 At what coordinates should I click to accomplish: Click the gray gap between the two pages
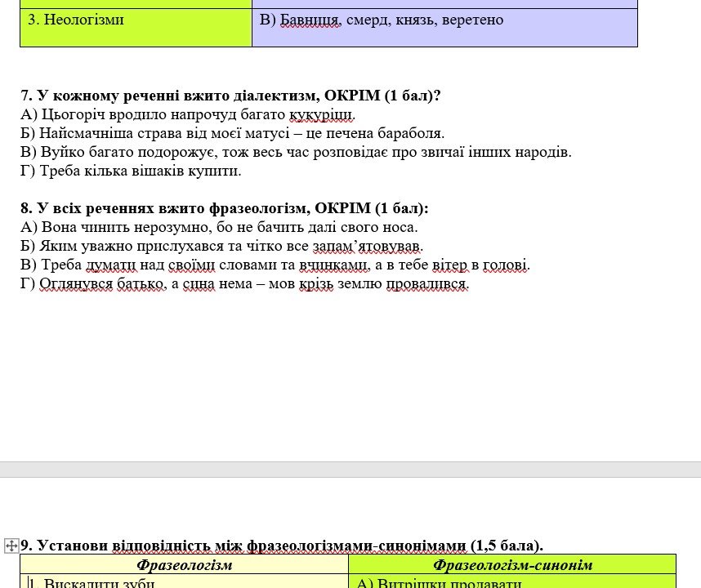[x=350, y=469]
